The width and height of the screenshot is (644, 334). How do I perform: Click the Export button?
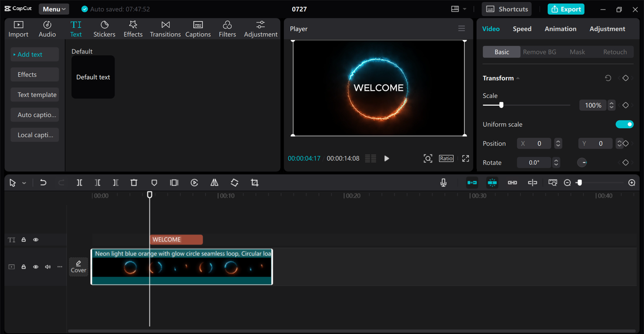(x=566, y=9)
